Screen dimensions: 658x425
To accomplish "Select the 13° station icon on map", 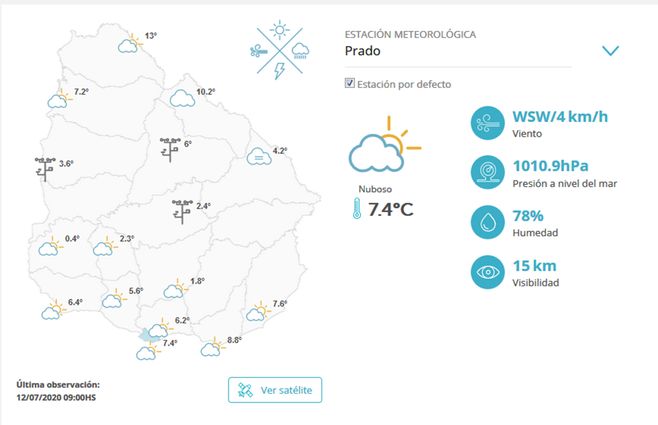I will 129,43.
